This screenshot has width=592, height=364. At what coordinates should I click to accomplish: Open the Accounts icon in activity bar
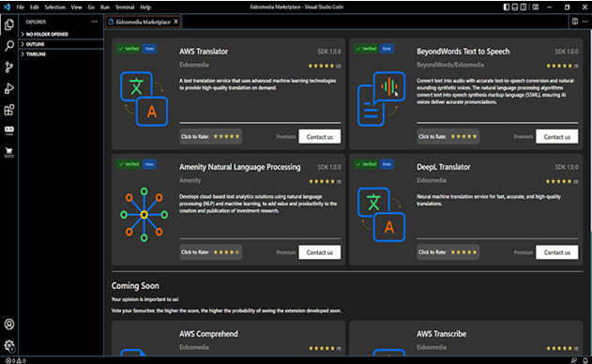(x=9, y=324)
